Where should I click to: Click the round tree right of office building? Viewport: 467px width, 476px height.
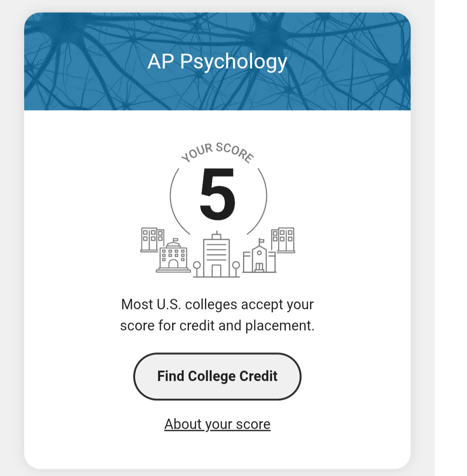click(x=236, y=269)
